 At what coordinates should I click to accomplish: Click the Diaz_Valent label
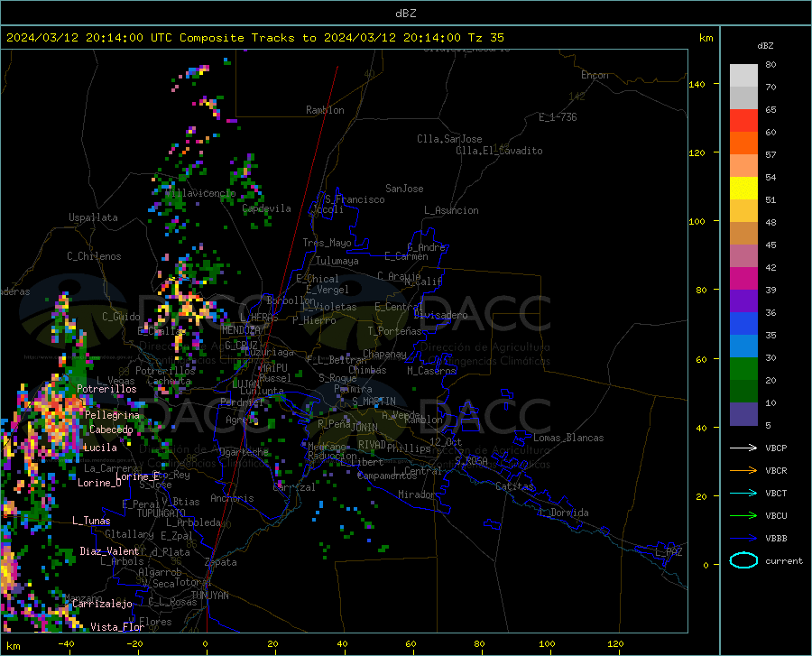(x=109, y=551)
